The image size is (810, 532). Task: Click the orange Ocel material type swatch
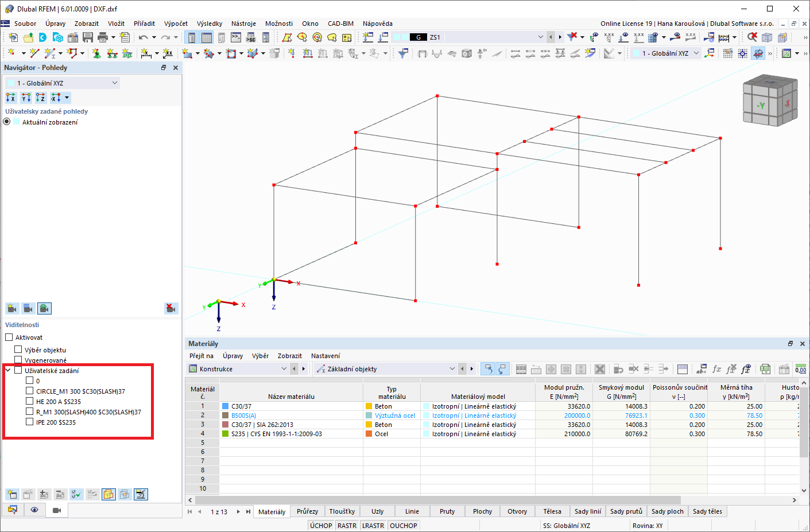[x=369, y=434]
